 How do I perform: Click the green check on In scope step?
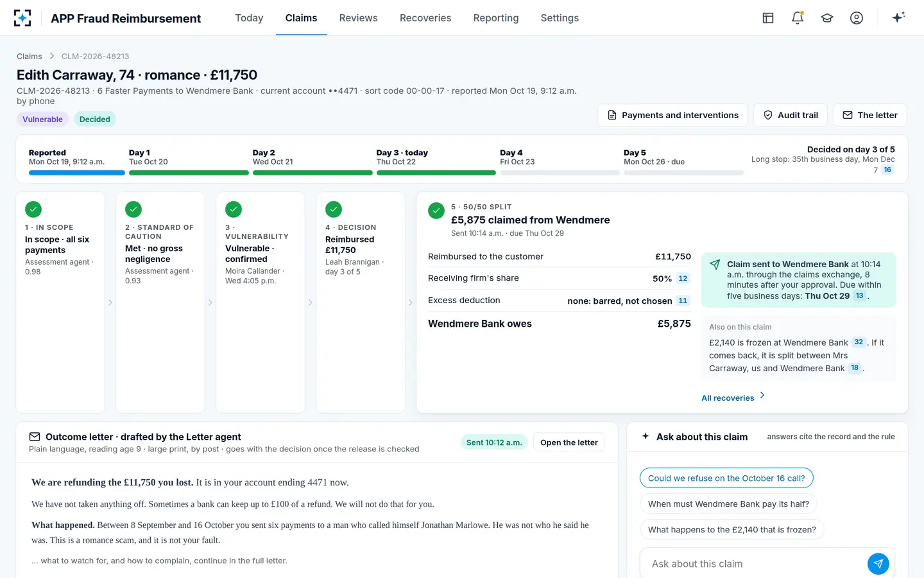pos(33,209)
